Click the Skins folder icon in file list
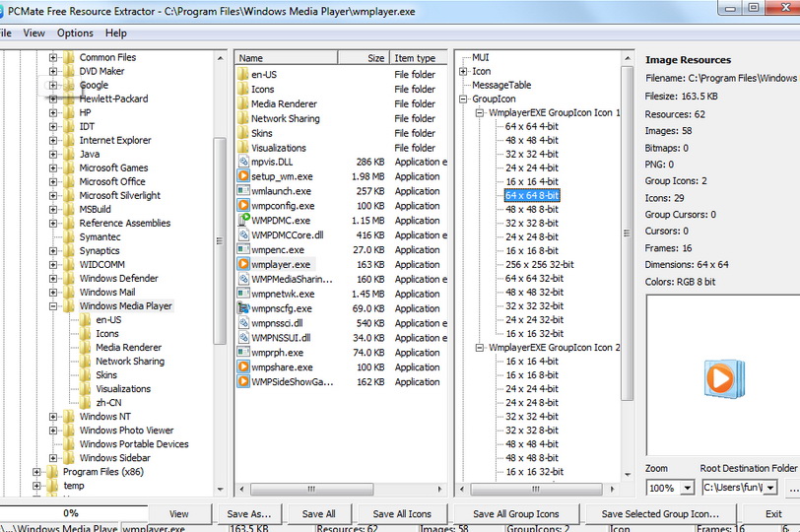The image size is (800, 532). coord(243,133)
